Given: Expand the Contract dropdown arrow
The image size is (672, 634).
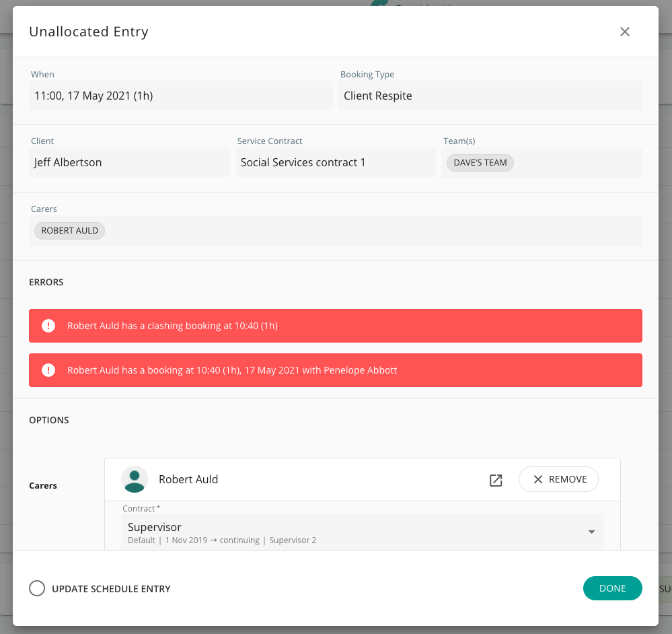Looking at the screenshot, I should coord(591,532).
